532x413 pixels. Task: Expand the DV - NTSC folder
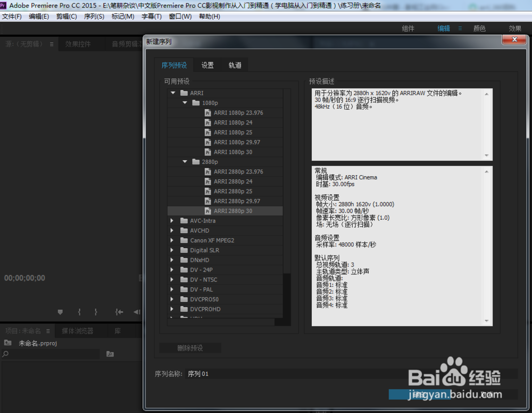pyautogui.click(x=172, y=279)
